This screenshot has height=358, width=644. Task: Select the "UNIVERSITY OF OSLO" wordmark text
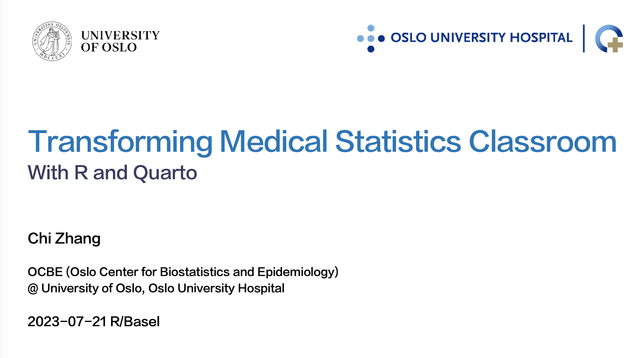click(120, 41)
